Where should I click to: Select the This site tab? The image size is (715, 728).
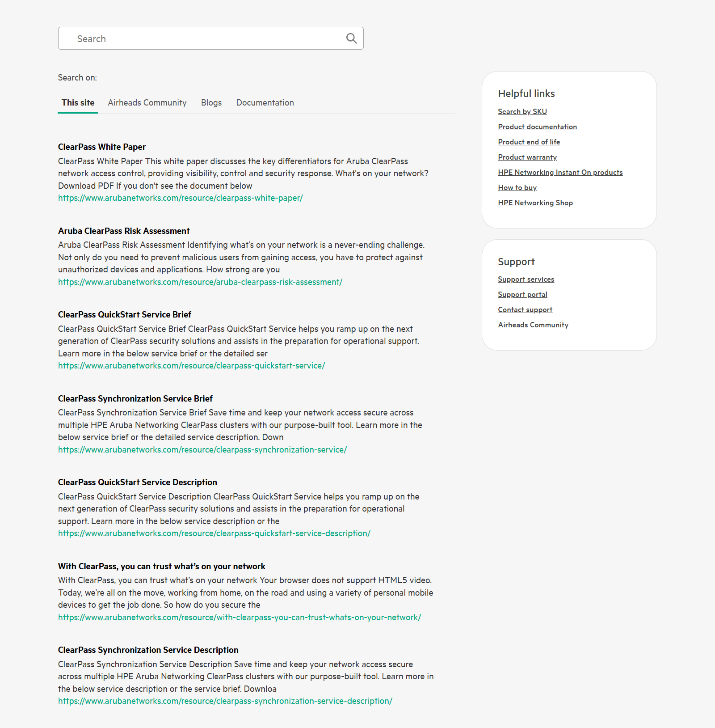point(78,102)
